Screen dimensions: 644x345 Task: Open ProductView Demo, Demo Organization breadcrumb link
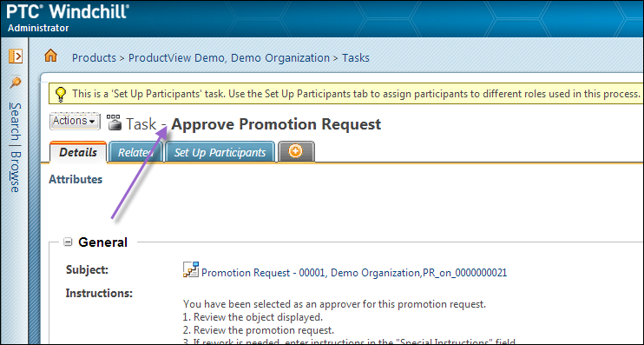[x=229, y=58]
